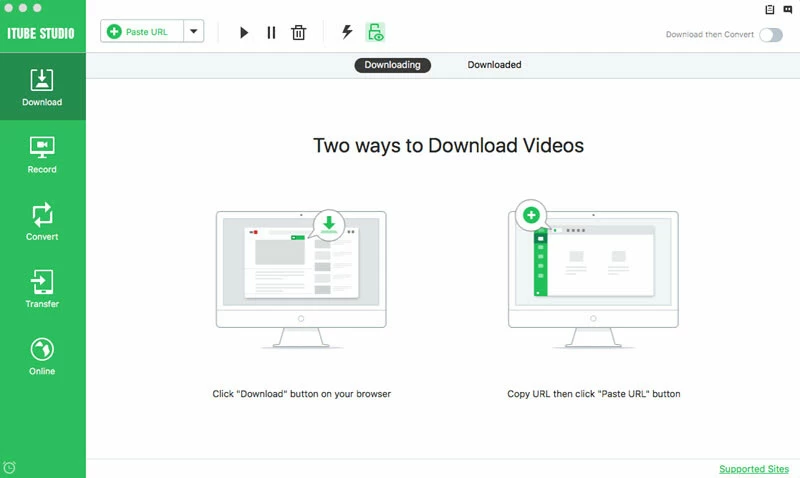Open the feedback chat icon in title bar
This screenshot has height=478, width=800.
[787, 9]
